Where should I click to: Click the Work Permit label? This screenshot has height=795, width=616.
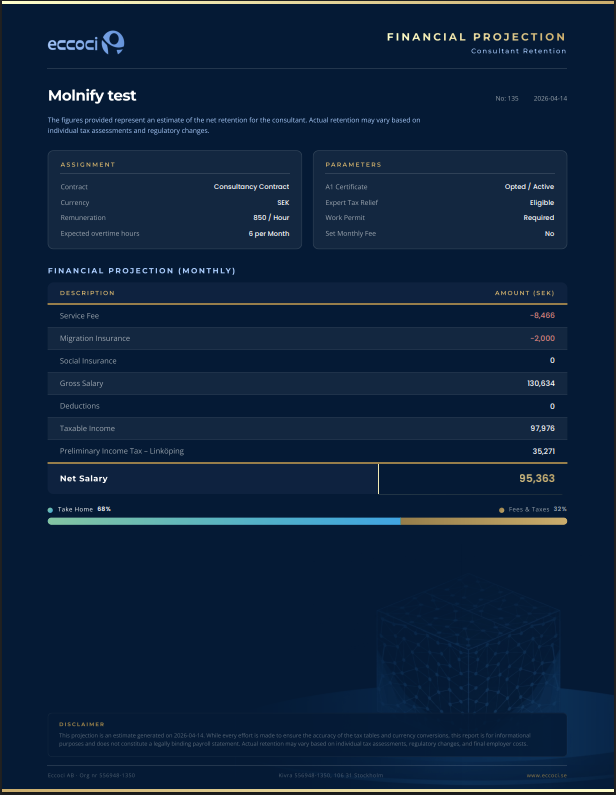pyautogui.click(x=345, y=218)
